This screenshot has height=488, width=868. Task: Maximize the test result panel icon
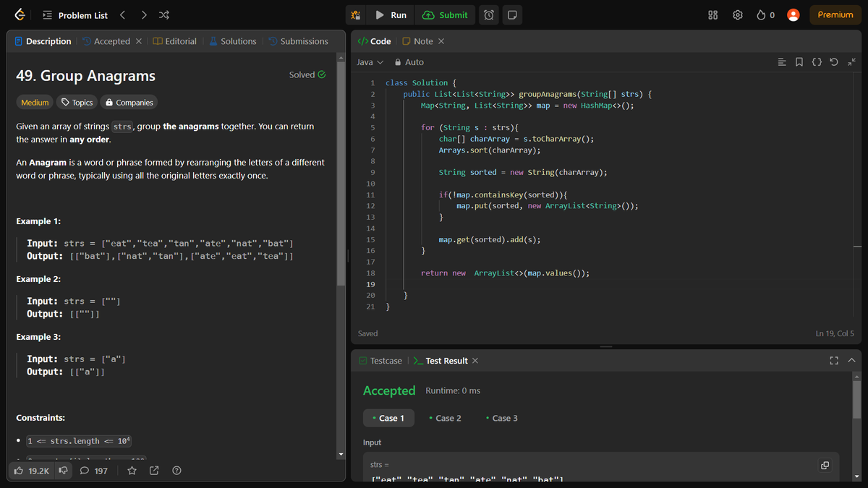tap(834, 360)
